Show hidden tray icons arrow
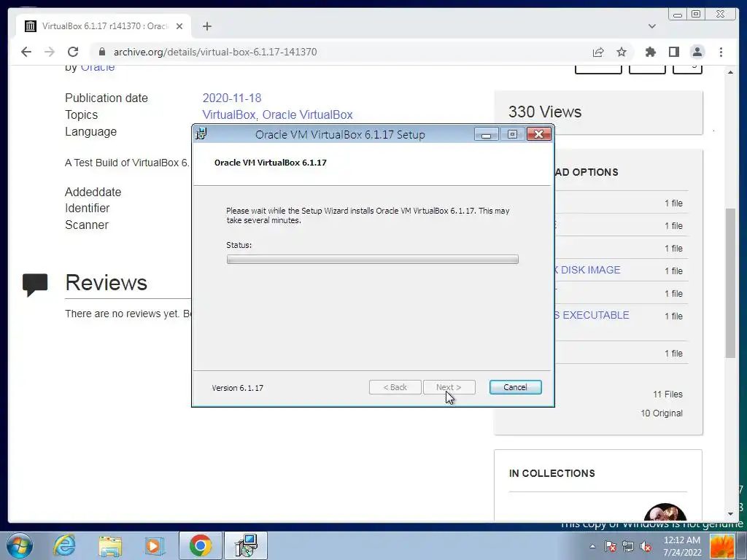The width and height of the screenshot is (747, 560). [x=592, y=546]
